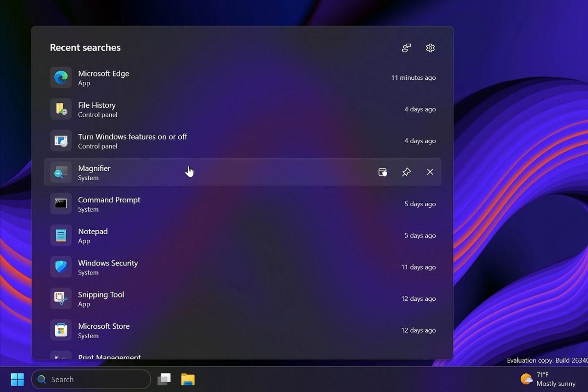Viewport: 588px width, 392px height.
Task: Click "12 days ago" beside Snipping Tool
Action: 418,298
